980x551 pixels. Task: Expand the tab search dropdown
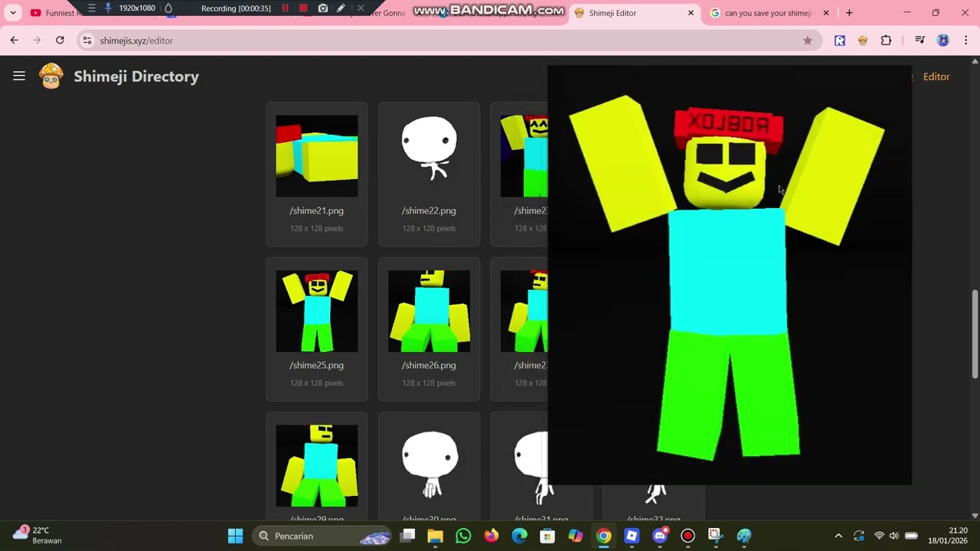(x=13, y=13)
